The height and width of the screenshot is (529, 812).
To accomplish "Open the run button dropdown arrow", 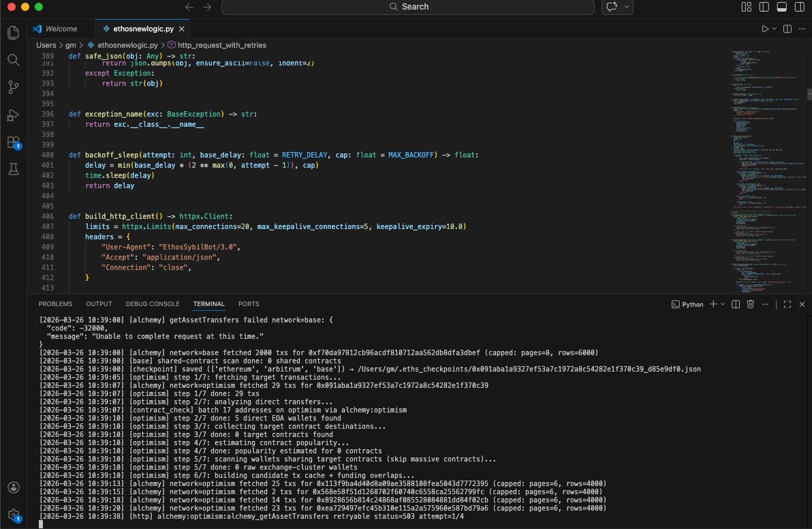I will [775, 29].
